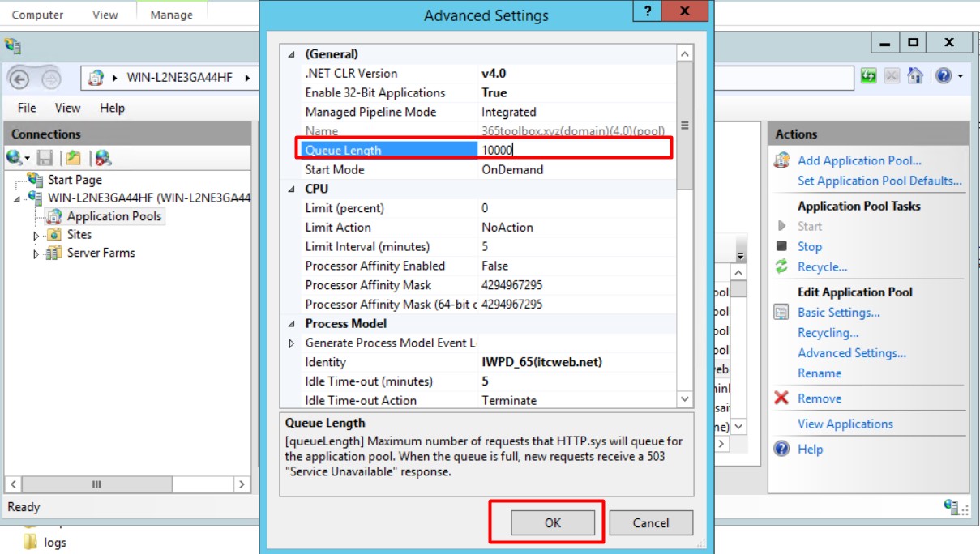The width and height of the screenshot is (980, 554).
Task: Click the Queue Length value field
Action: click(574, 150)
